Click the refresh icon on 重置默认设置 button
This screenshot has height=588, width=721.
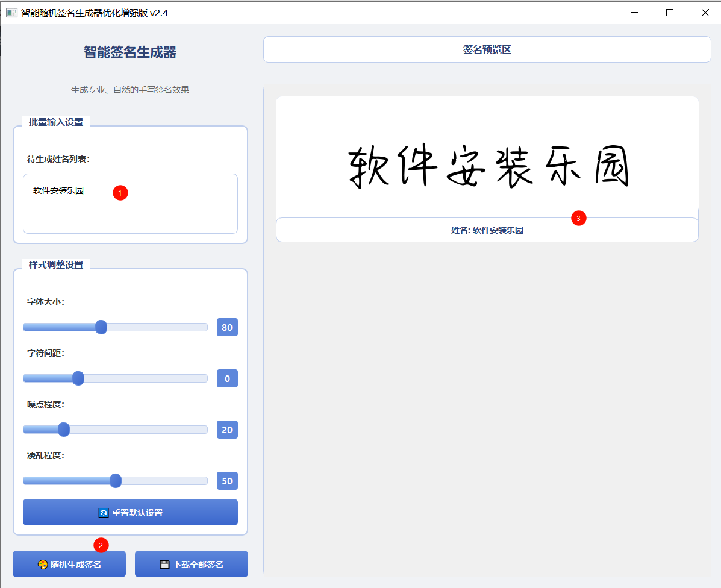click(x=104, y=513)
